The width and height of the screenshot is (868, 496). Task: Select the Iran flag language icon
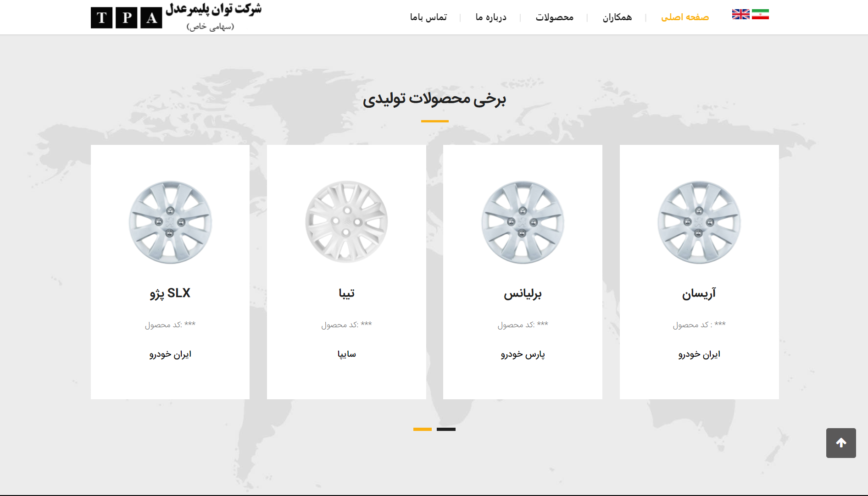760,14
